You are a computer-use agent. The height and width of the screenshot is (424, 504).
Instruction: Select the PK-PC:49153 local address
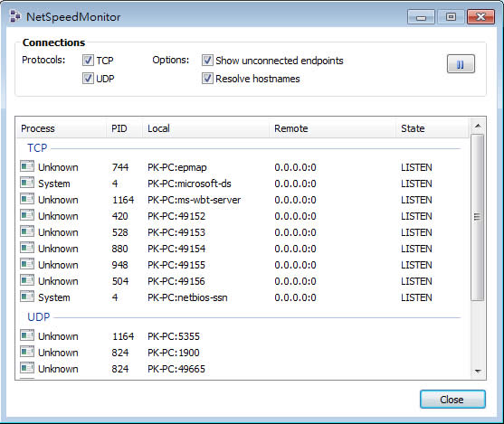pos(176,232)
